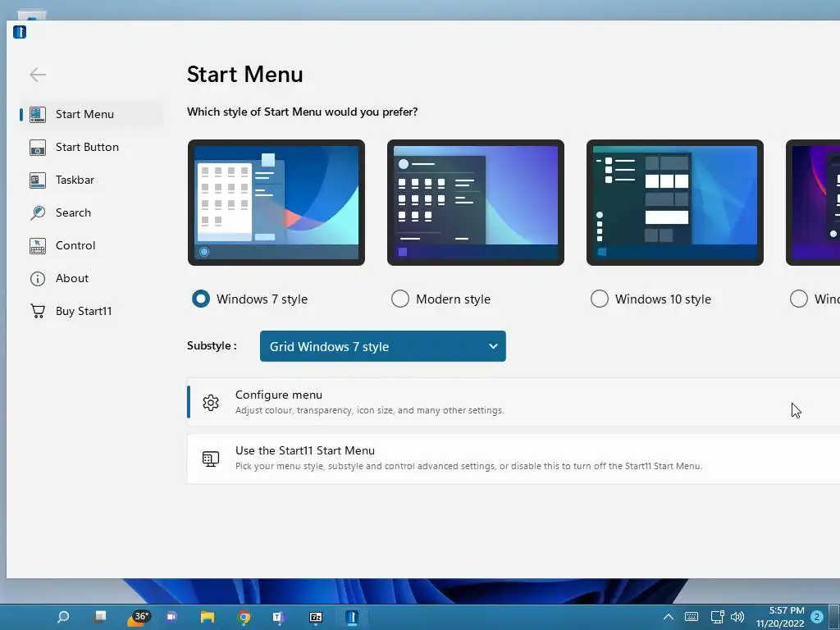Click the Search magnifier sidebar icon
Image resolution: width=840 pixels, height=630 pixels.
pyautogui.click(x=38, y=212)
